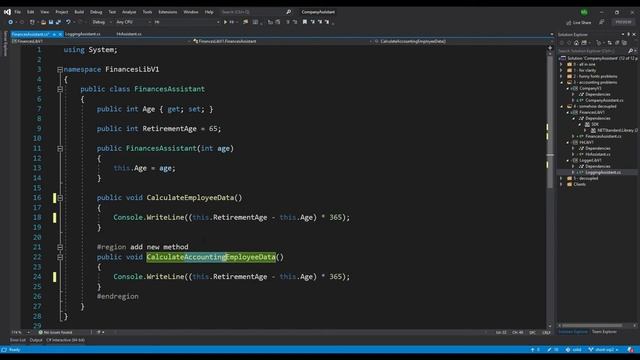Switch to the HrAssistant.cs tab
This screenshot has height=360, width=640.
point(129,34)
